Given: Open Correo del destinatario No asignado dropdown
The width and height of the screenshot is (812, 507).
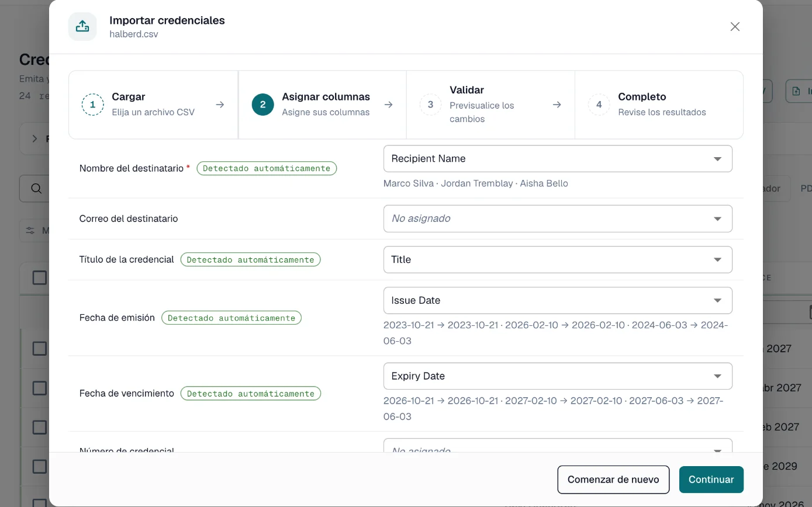Looking at the screenshot, I should pos(558,218).
